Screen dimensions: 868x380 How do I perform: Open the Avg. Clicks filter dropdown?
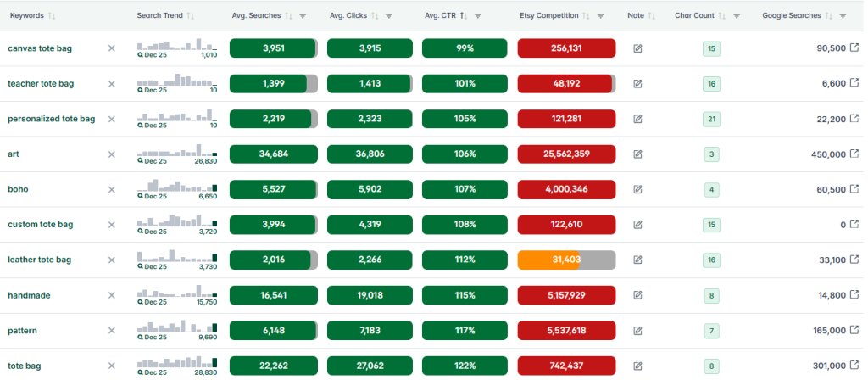tap(389, 16)
